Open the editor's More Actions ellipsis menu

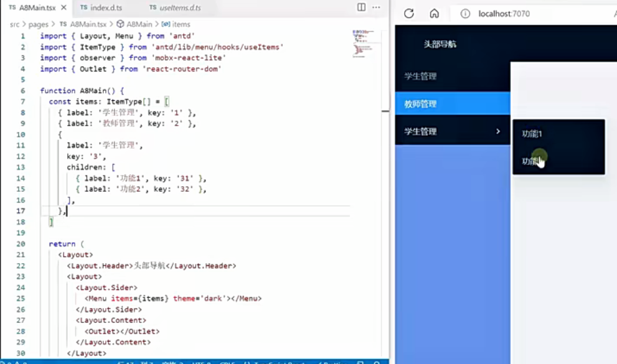click(376, 7)
